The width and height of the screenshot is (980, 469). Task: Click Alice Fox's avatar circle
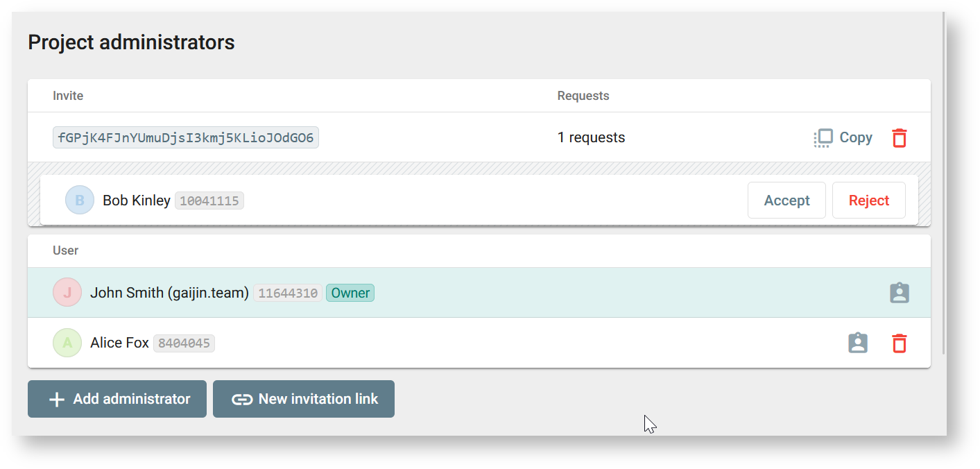[67, 343]
